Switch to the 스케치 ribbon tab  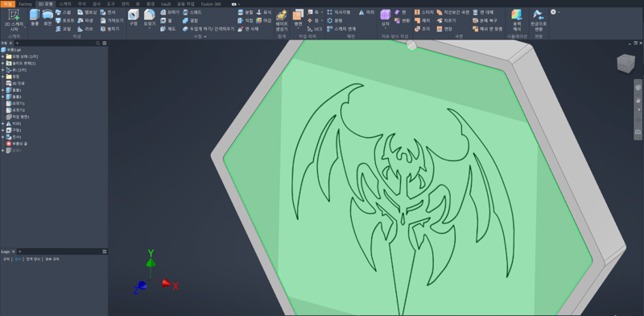[65, 4]
